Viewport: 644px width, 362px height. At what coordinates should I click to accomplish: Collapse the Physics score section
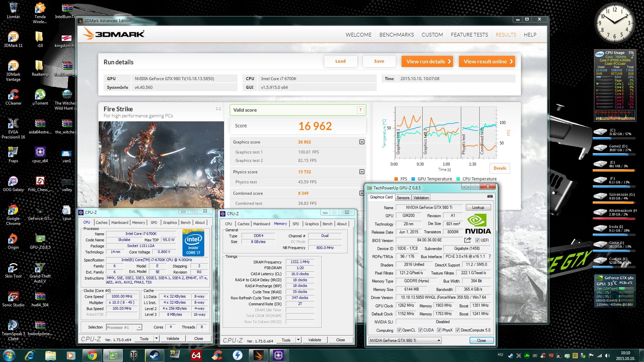pos(362,172)
